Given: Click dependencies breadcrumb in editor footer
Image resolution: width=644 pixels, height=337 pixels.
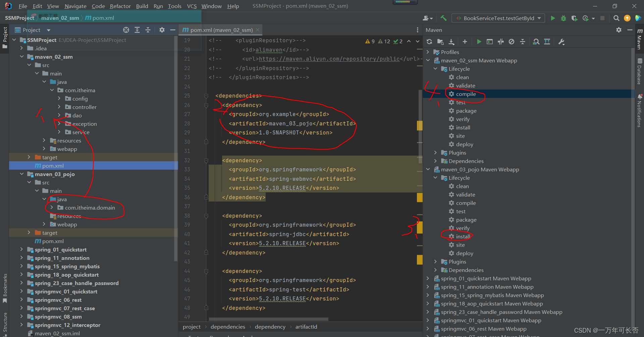Looking at the screenshot, I should tap(228, 327).
